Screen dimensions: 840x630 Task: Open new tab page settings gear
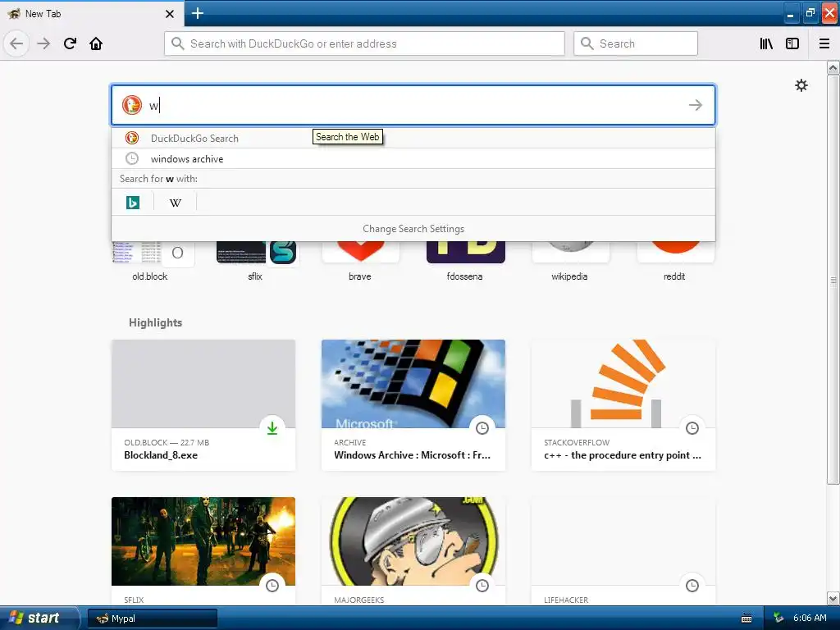[801, 85]
